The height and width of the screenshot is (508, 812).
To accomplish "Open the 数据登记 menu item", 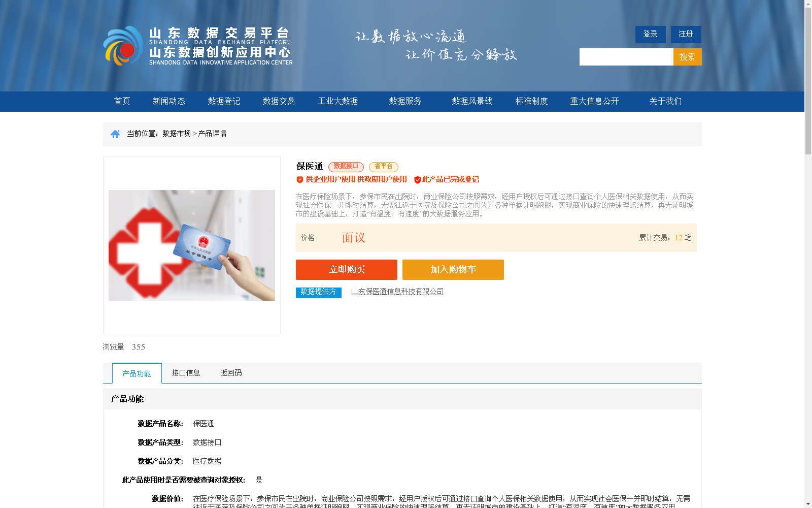I will pos(224,101).
